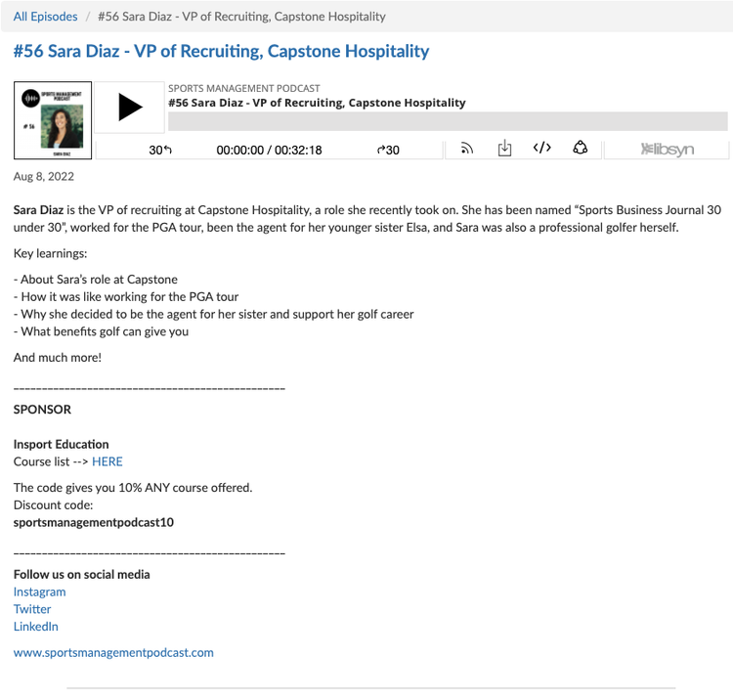Open the podcast RSS feed icon
The image size is (733, 700).
click(466, 149)
